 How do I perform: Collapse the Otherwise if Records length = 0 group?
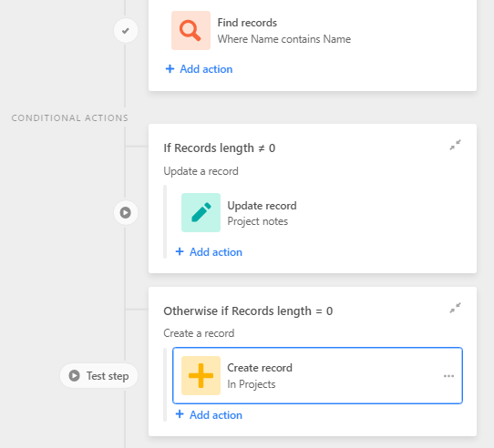pyautogui.click(x=455, y=308)
